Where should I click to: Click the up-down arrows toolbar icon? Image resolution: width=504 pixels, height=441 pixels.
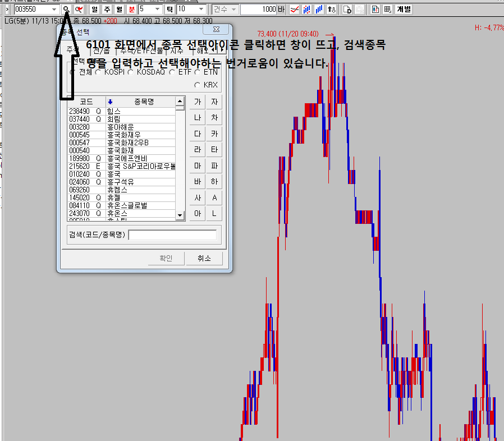332,10
